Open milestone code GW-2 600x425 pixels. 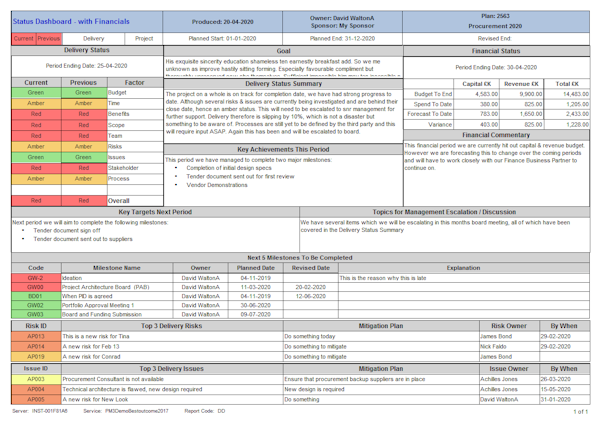point(35,278)
